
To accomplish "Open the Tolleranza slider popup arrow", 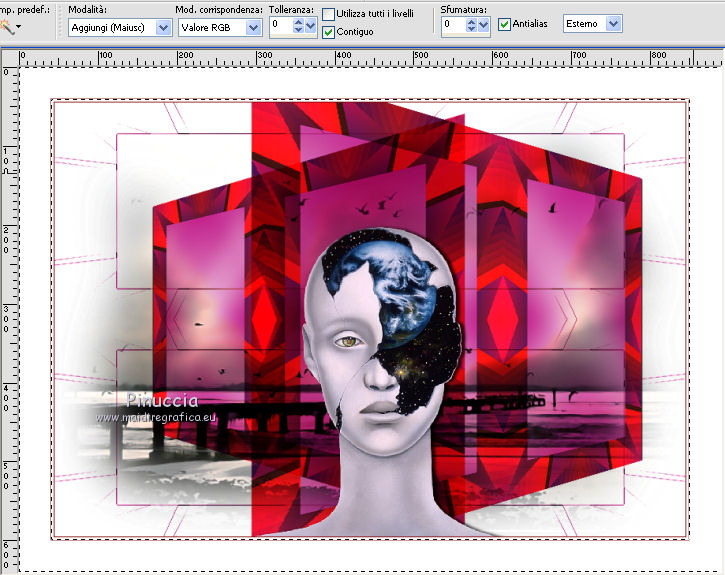I will [x=310, y=26].
